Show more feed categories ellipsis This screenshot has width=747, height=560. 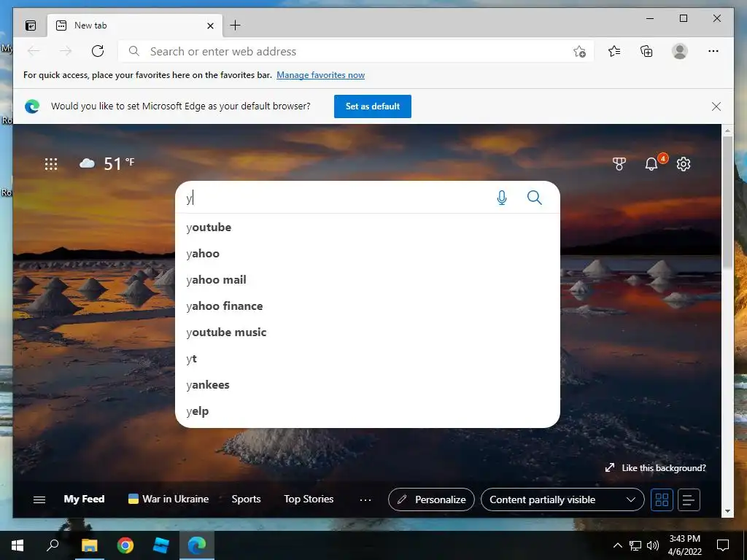365,499
